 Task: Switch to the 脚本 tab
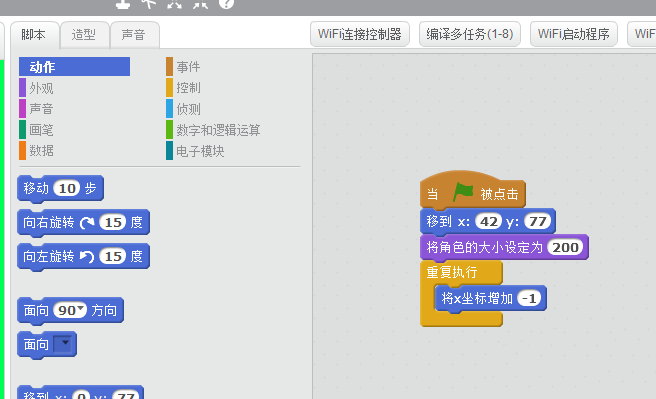coord(34,35)
